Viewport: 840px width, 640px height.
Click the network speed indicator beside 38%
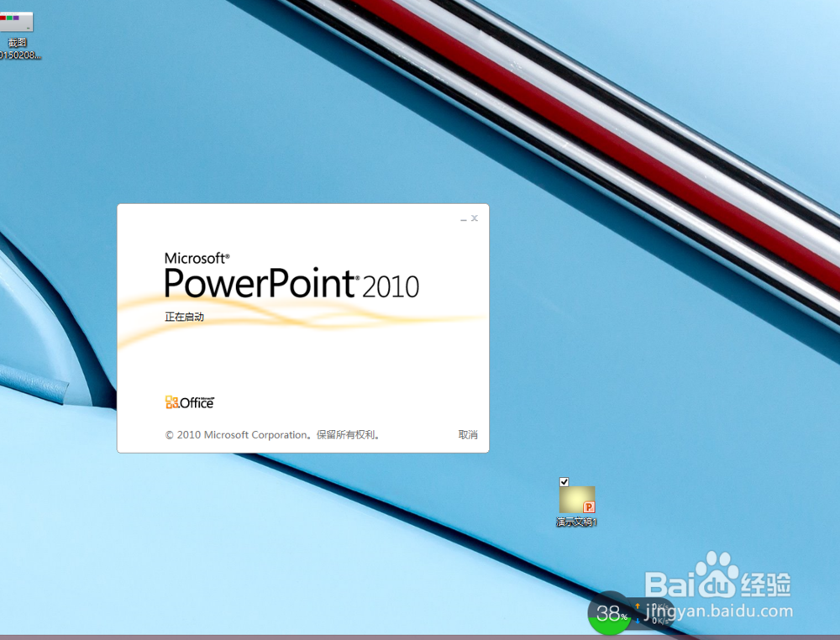(x=654, y=613)
